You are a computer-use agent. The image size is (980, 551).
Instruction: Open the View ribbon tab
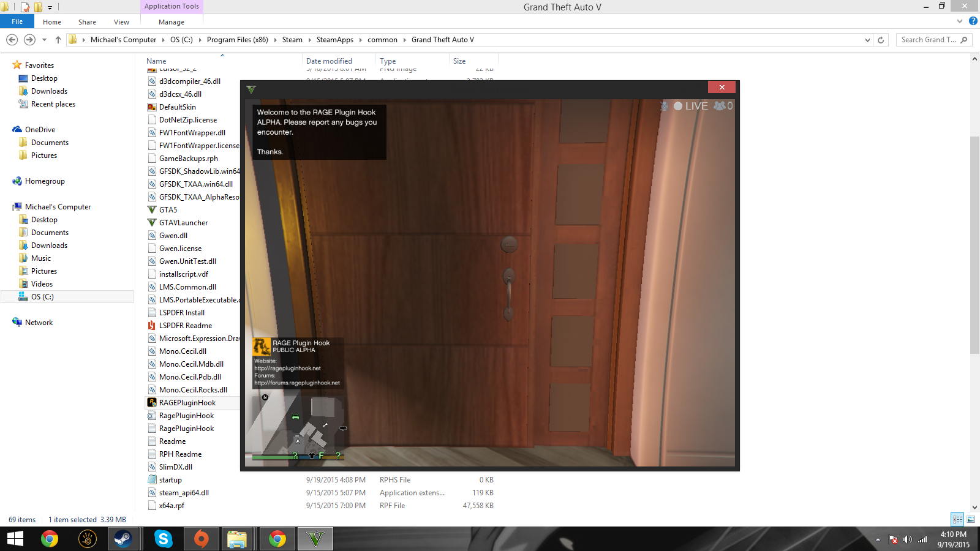point(121,22)
